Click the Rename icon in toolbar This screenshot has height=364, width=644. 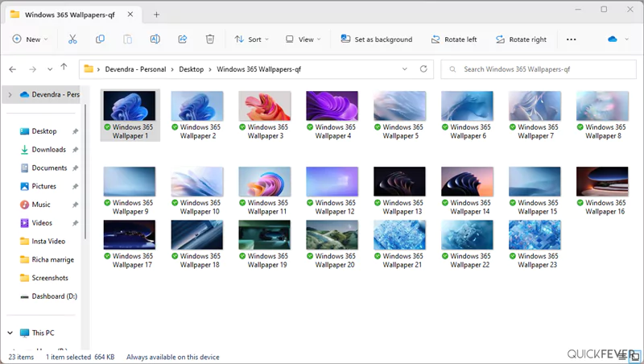155,39
